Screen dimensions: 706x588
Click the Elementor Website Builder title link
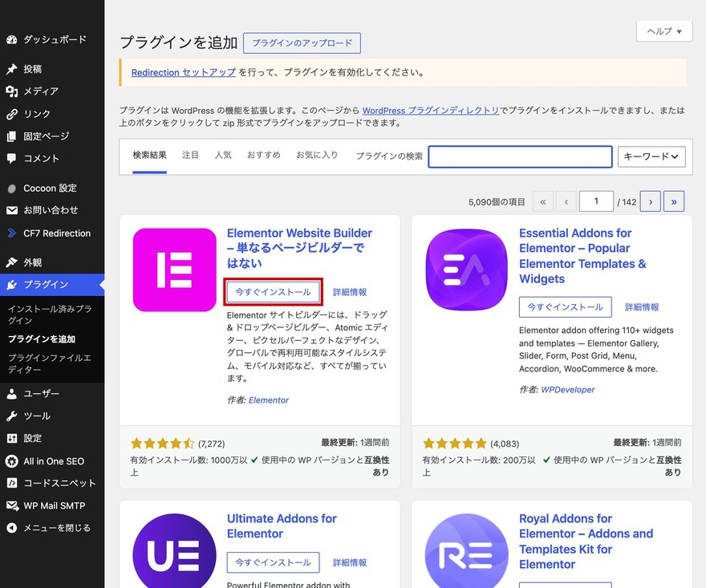pos(299,248)
